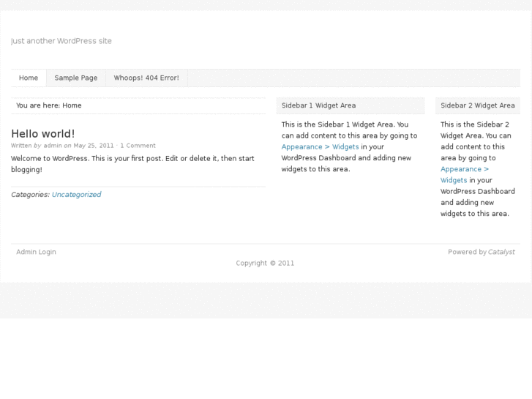Select the Sidebar 1 Widget Area heading
This screenshot has width=532, height=399.
coord(318,105)
